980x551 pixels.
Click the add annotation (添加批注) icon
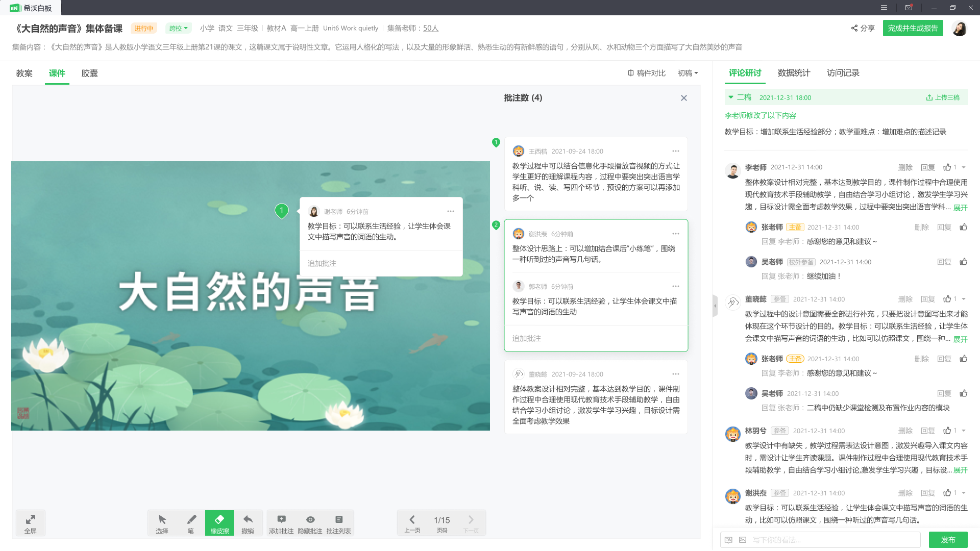click(281, 522)
